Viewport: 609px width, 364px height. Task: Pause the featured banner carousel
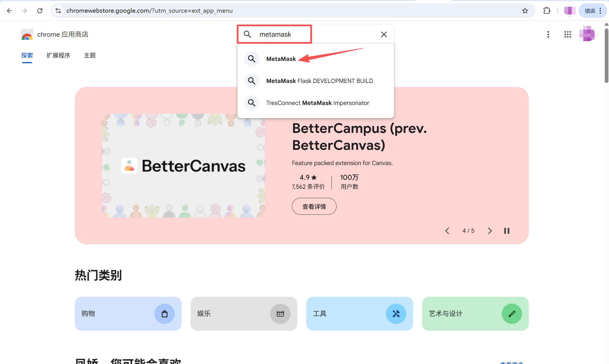tap(507, 231)
